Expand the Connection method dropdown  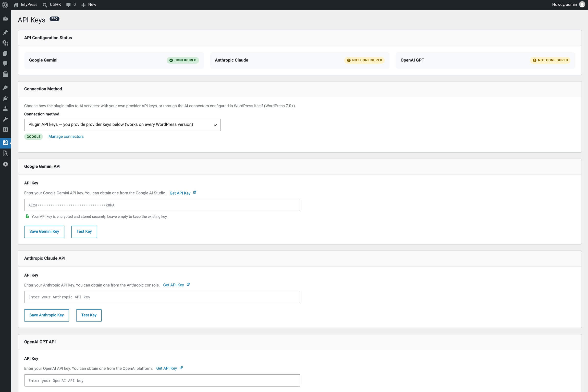tap(122, 125)
